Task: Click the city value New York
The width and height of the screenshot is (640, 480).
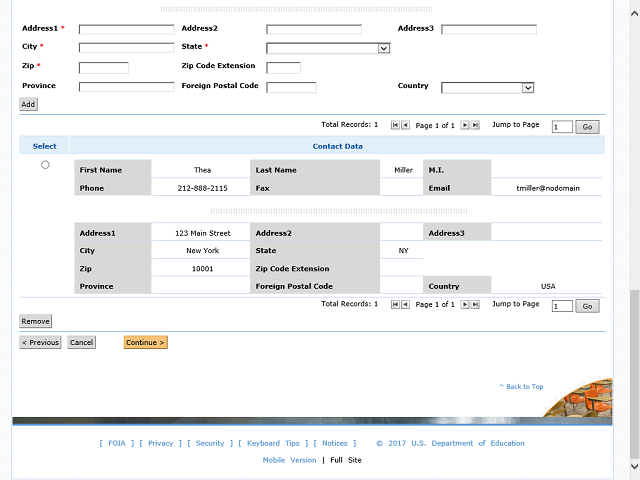Action: (202, 251)
